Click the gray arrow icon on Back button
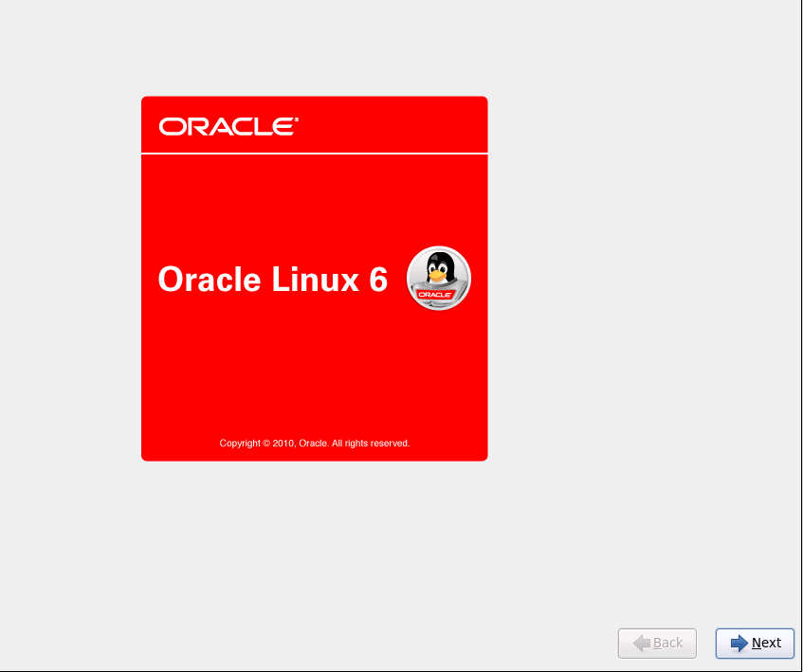Image resolution: width=803 pixels, height=672 pixels. tap(642, 643)
